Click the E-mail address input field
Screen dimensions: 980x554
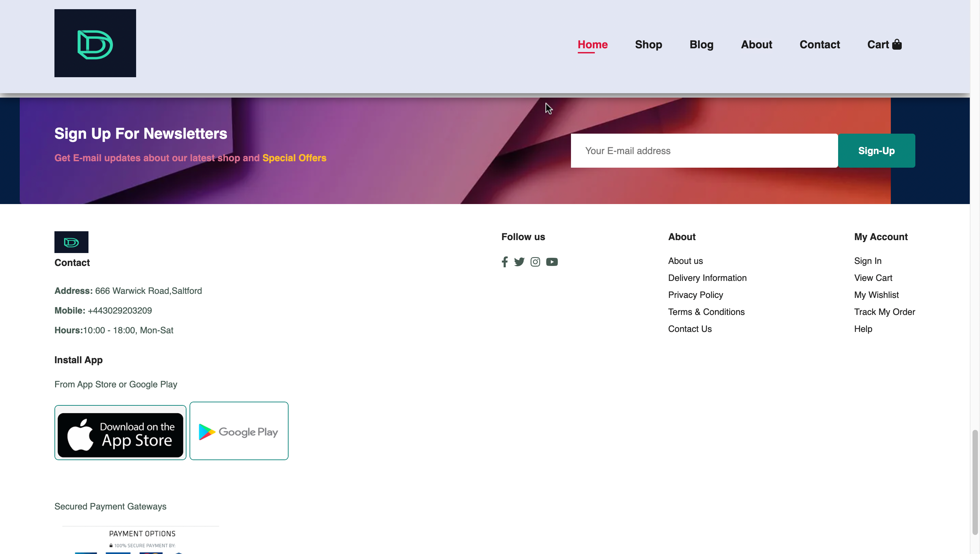[704, 151]
